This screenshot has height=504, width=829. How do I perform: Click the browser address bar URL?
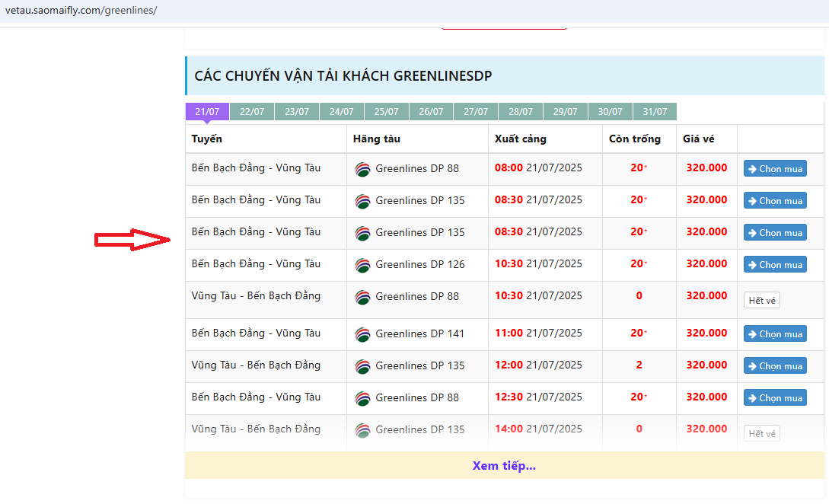(x=81, y=10)
